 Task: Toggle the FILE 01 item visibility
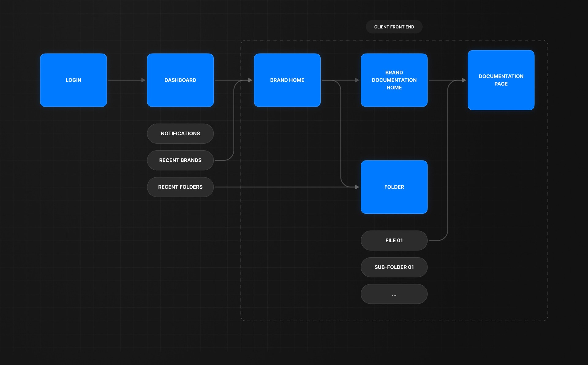394,240
